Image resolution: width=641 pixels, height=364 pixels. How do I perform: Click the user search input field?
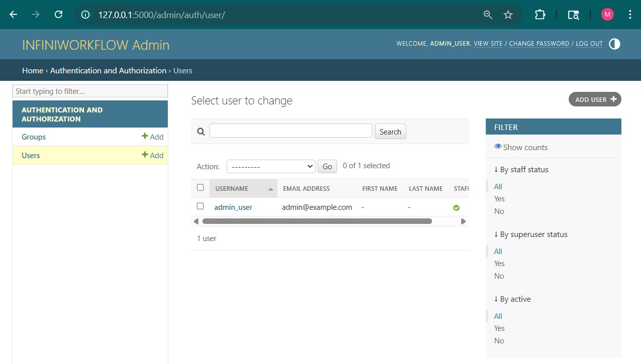290,131
